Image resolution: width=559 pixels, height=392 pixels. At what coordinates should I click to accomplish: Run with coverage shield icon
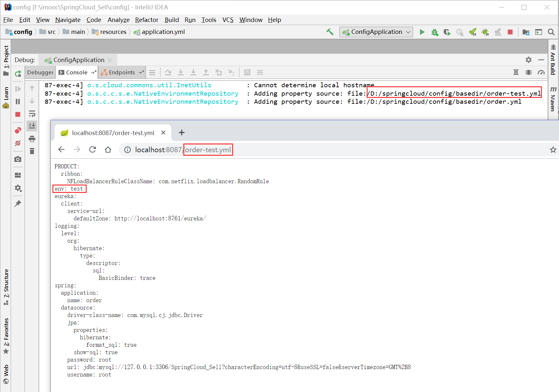click(x=447, y=32)
